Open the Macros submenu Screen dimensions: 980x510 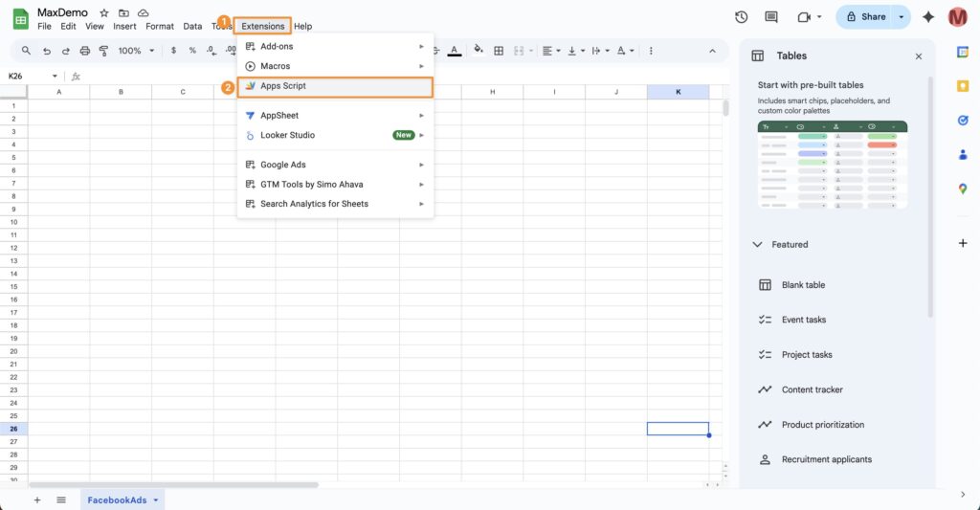[x=335, y=66]
